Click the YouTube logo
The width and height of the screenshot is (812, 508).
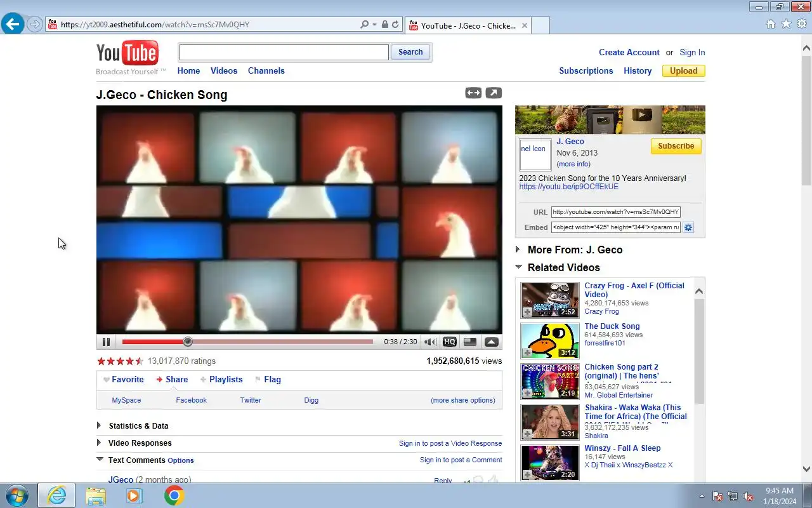(x=128, y=53)
